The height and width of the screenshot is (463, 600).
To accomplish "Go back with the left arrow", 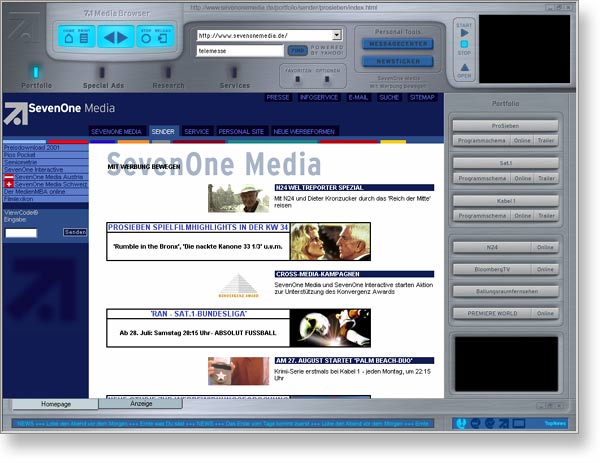I will click(x=108, y=37).
